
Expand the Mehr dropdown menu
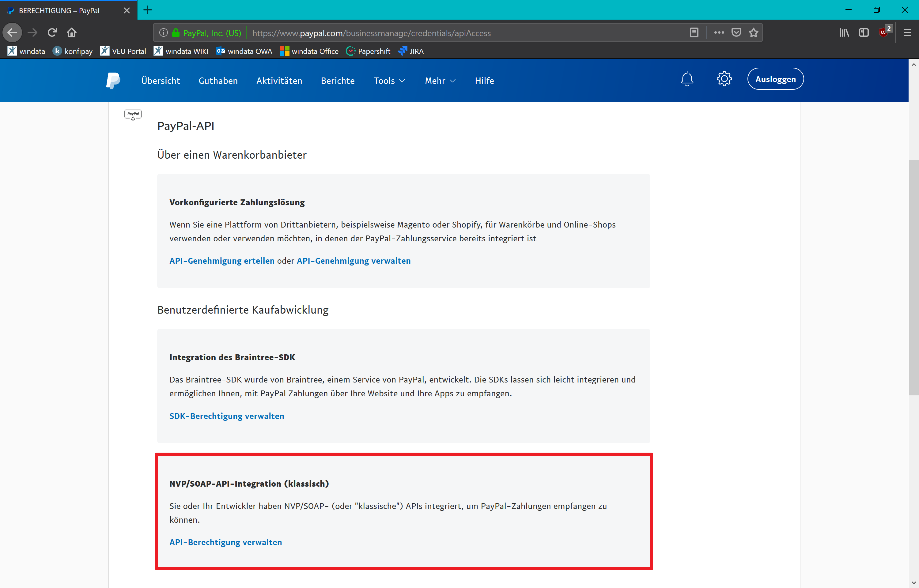pyautogui.click(x=440, y=81)
